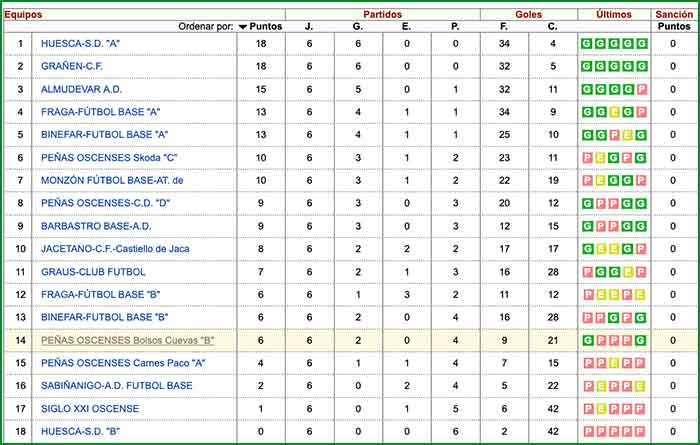This screenshot has width=700, height=445.
Task: Click the sort arrow next to Puntos
Action: point(243,27)
